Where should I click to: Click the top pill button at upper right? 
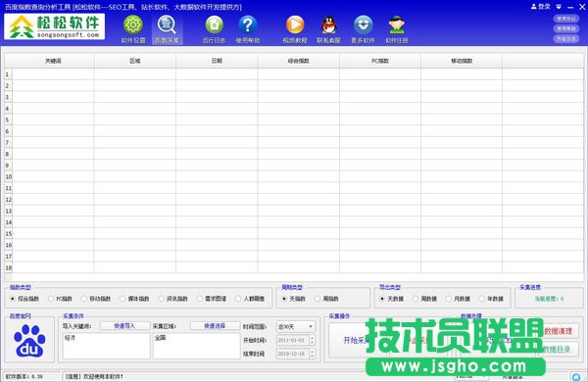[565, 19]
